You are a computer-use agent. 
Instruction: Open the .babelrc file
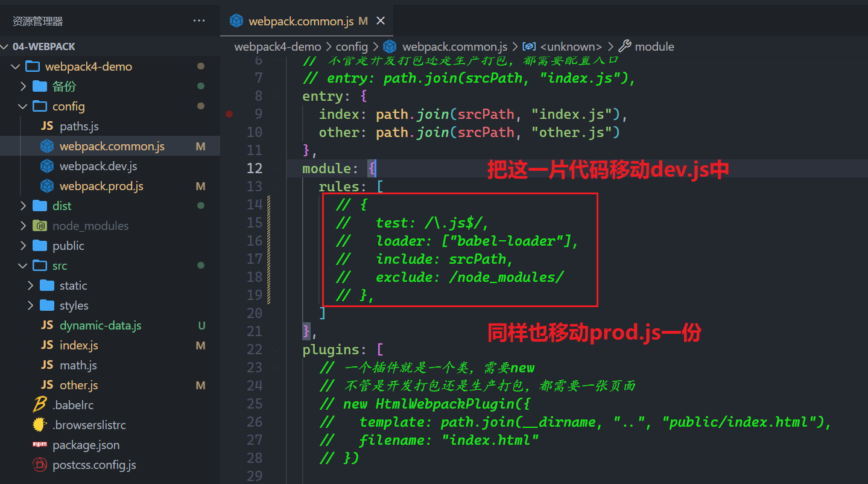coord(73,405)
